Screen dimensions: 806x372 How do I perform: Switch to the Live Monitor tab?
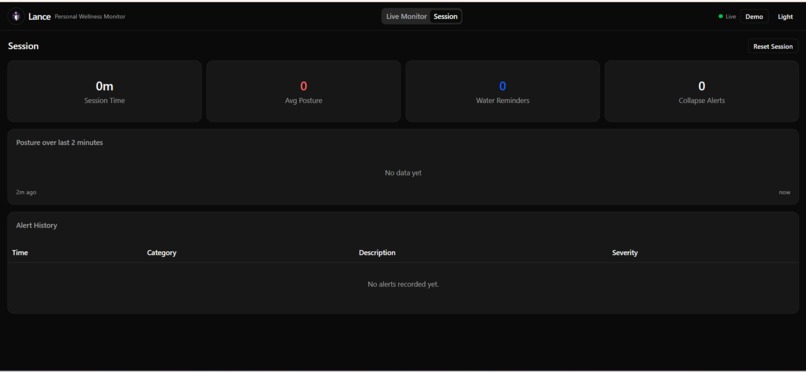[406, 16]
